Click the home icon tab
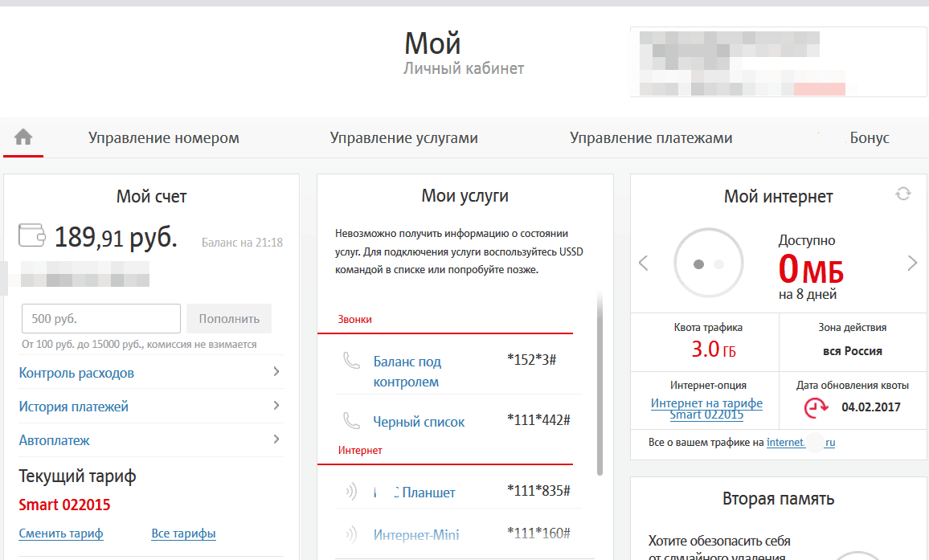Image resolution: width=929 pixels, height=560 pixels. click(x=23, y=137)
